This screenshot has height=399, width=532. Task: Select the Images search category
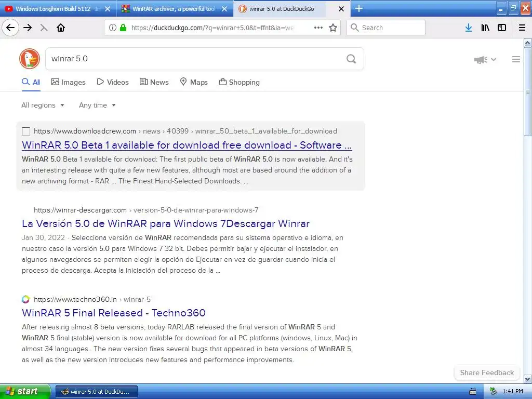(x=68, y=82)
